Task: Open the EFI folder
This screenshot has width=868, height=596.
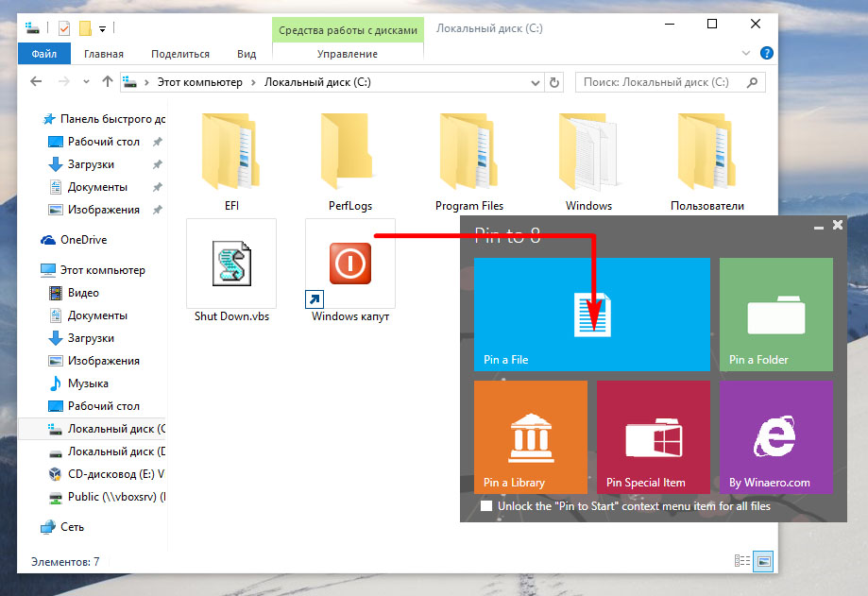Action: pos(231,162)
